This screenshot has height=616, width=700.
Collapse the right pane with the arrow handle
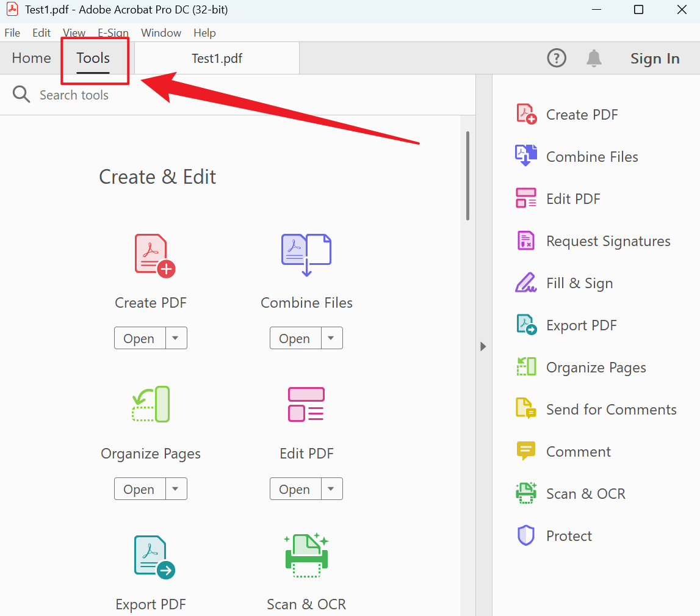pos(483,346)
